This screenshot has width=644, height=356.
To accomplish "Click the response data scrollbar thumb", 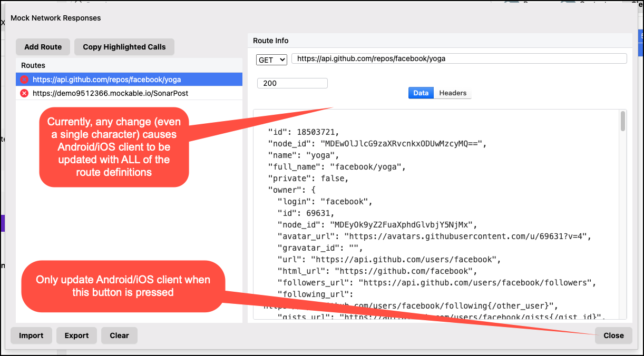I will point(623,121).
